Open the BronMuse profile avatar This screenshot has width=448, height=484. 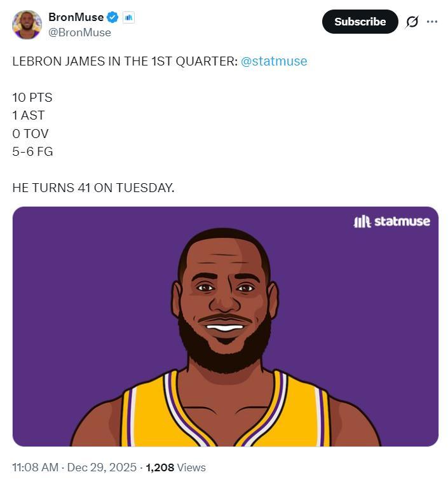[x=27, y=25]
